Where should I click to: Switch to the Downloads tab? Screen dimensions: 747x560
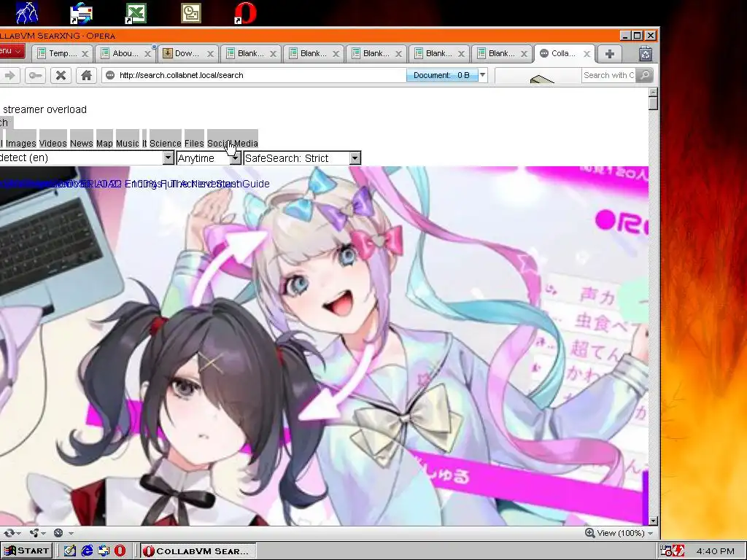coord(187,54)
